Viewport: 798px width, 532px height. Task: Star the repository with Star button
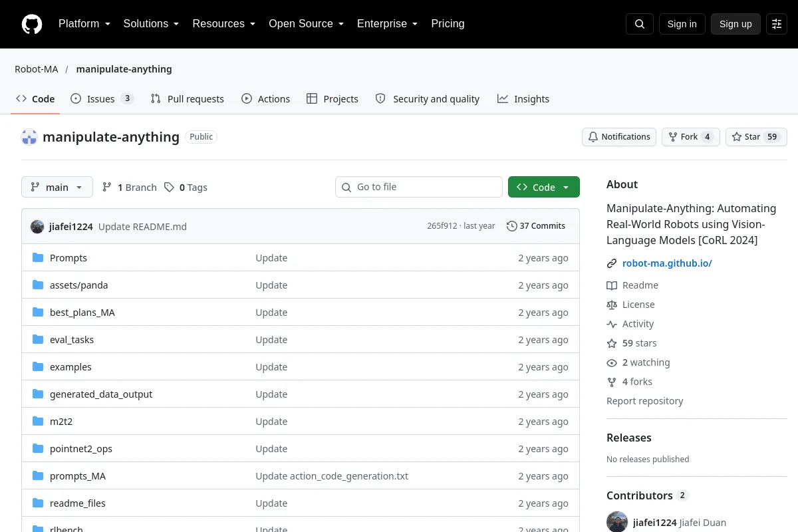click(x=756, y=137)
